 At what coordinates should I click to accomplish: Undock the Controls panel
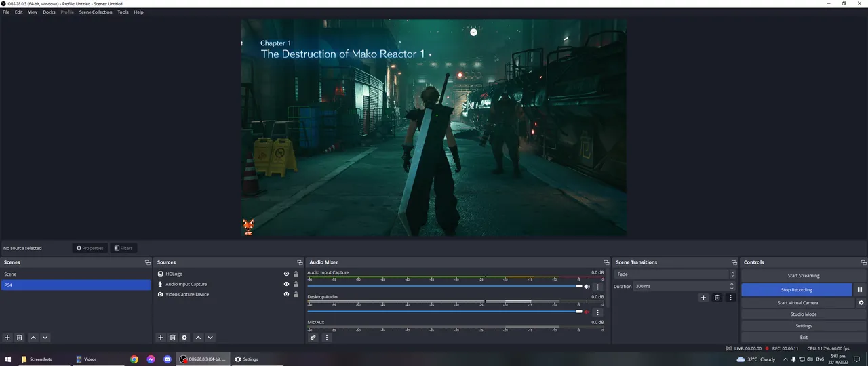[x=863, y=262]
